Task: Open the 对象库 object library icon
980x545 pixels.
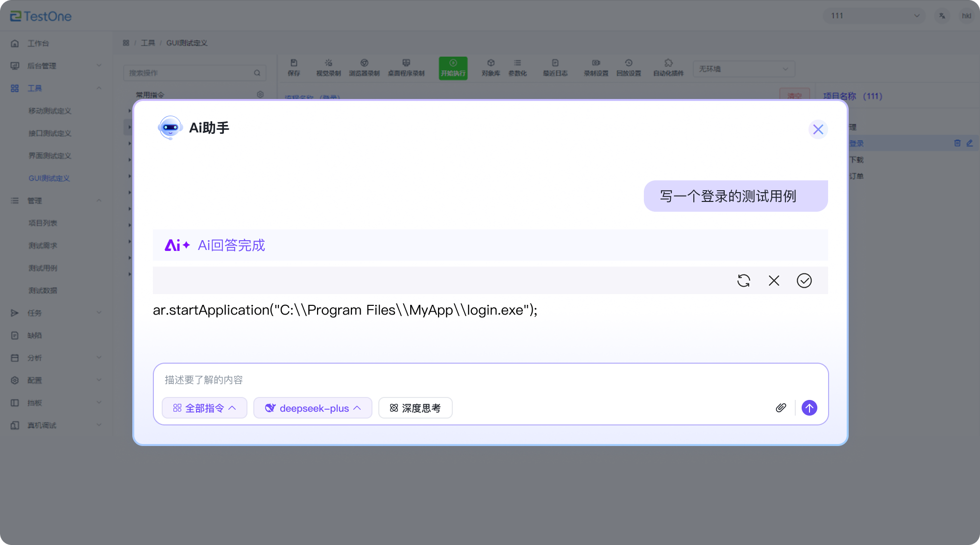Action: pos(490,68)
